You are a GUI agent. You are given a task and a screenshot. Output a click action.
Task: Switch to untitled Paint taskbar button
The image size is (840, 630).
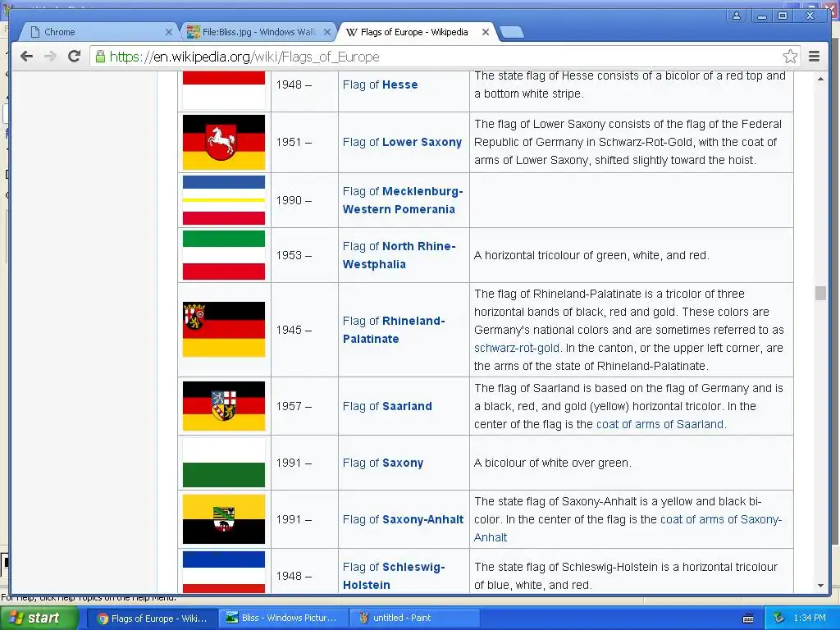click(x=413, y=618)
